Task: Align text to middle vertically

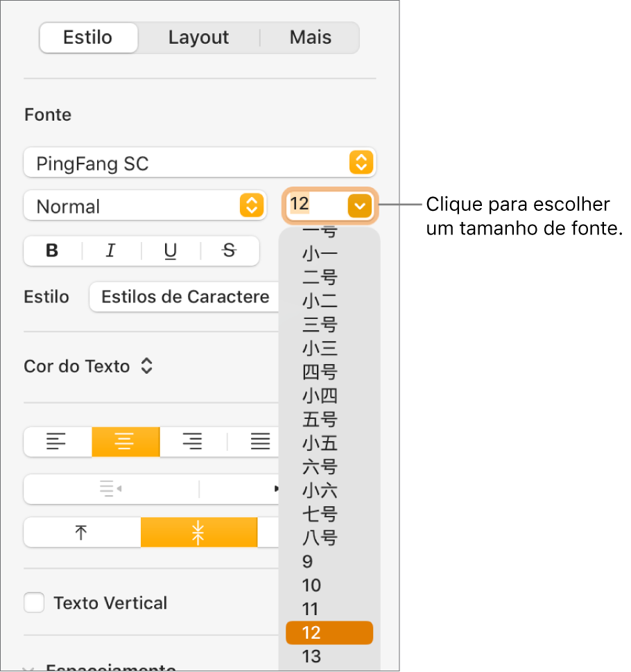Action: (199, 533)
